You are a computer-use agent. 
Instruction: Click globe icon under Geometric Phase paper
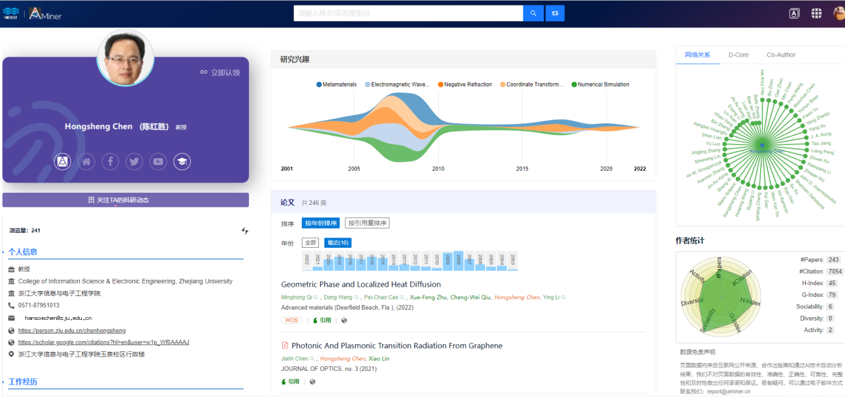pyautogui.click(x=344, y=320)
